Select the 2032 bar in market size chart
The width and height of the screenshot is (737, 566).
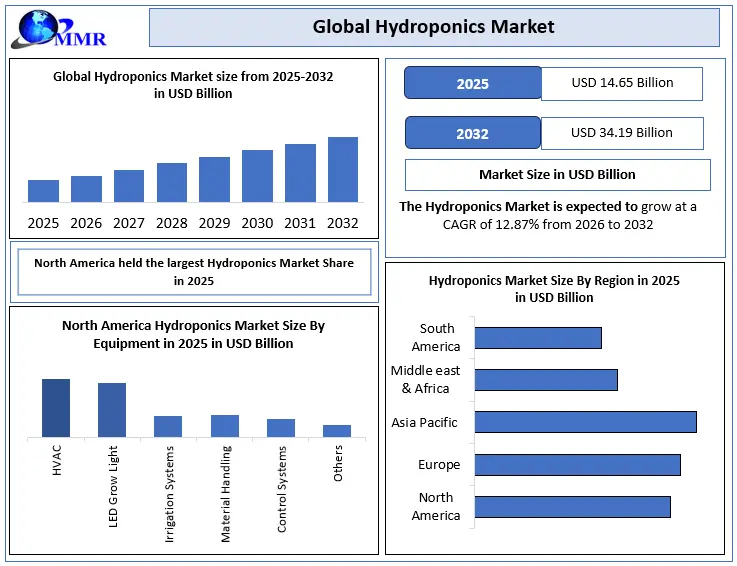tap(343, 170)
